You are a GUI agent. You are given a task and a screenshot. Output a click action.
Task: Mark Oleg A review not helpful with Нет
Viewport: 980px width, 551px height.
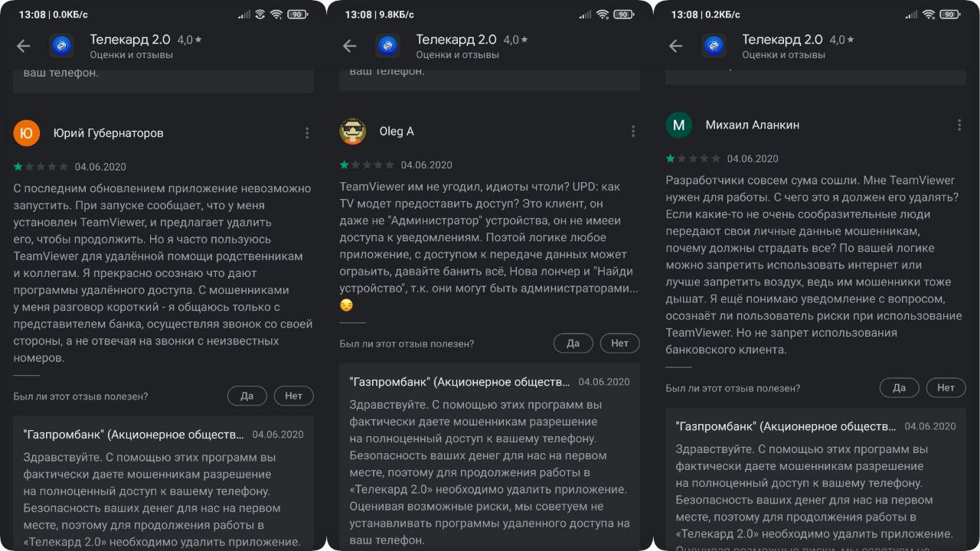tap(620, 344)
